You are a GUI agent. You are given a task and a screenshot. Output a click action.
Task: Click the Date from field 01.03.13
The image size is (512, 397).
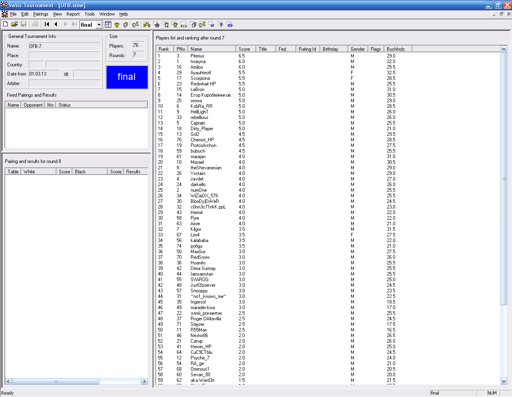(x=44, y=74)
